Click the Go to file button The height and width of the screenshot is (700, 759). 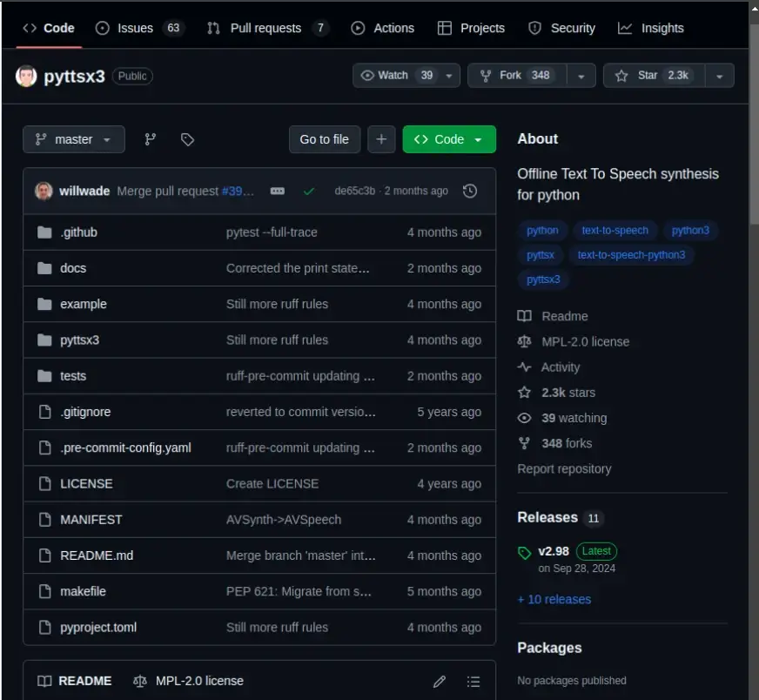point(324,139)
